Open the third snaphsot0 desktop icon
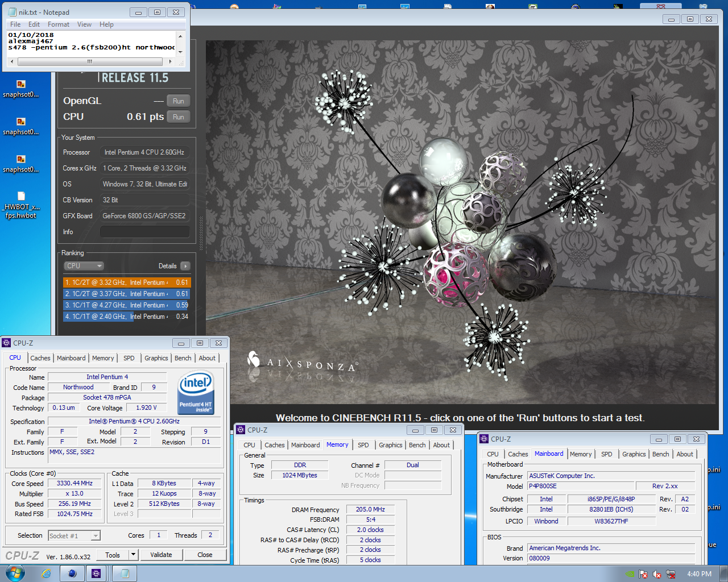 (21, 164)
